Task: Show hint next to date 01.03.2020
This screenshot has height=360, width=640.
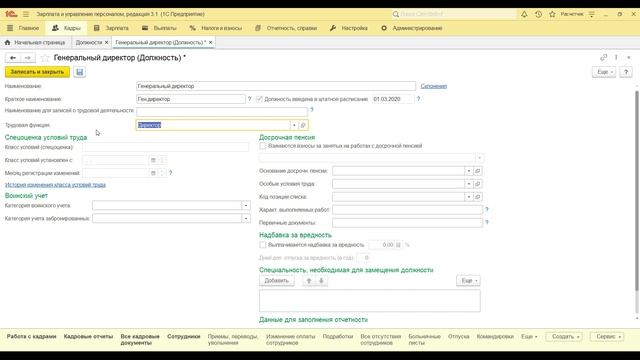Action: click(418, 99)
